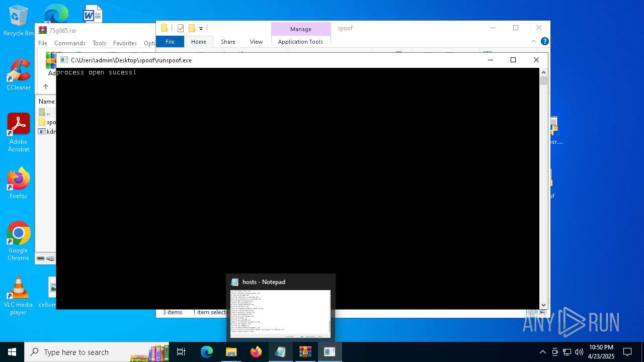This screenshot has height=362, width=644.
Task: Click the WinRAR drive icon in its status bar
Action: tap(41, 258)
